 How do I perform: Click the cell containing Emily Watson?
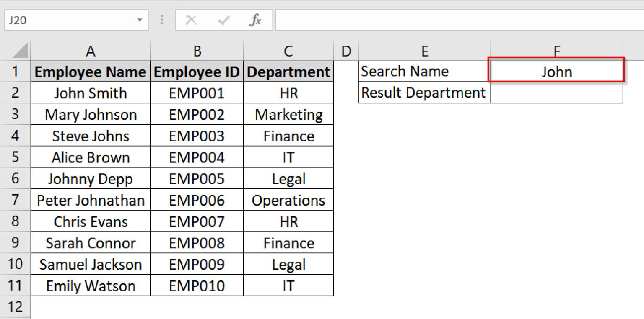click(x=90, y=286)
